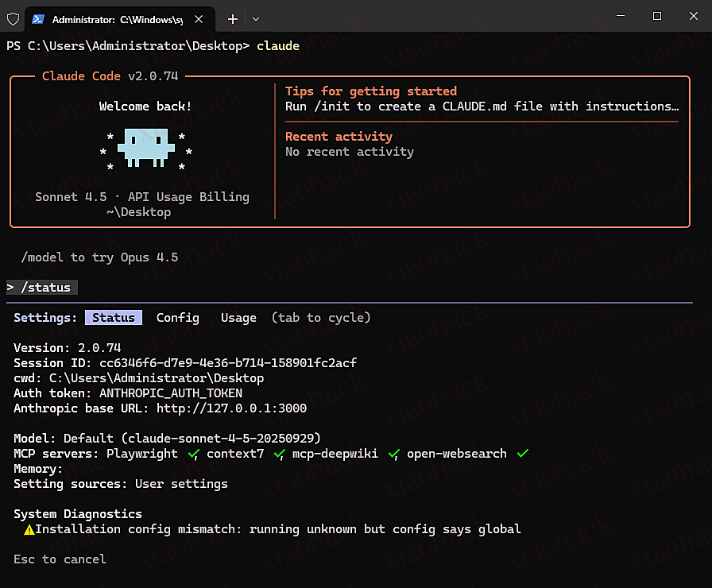Click the green checkmark after mcp-deepwiki

[x=393, y=454]
